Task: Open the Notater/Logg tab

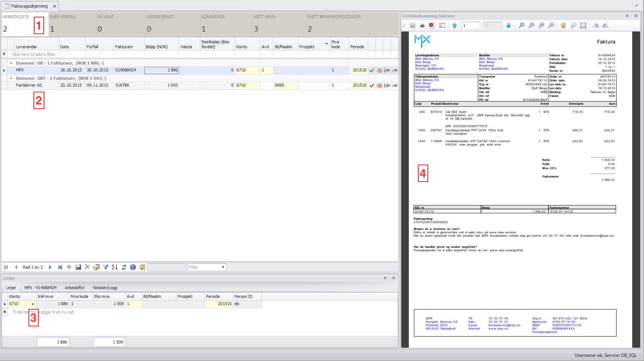Action: coord(105,288)
